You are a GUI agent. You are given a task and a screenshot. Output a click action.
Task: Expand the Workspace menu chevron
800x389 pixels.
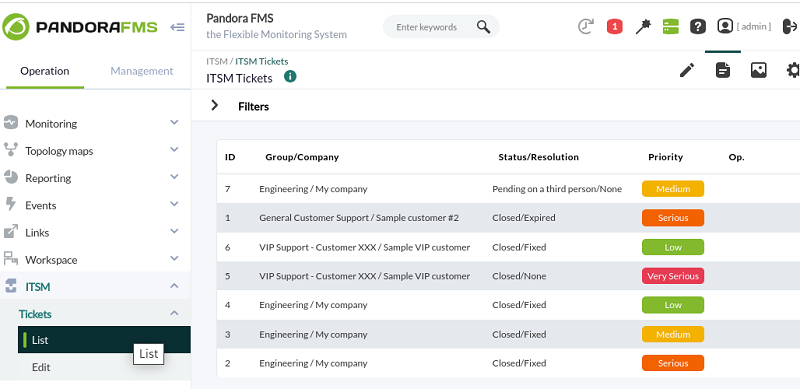click(x=174, y=258)
